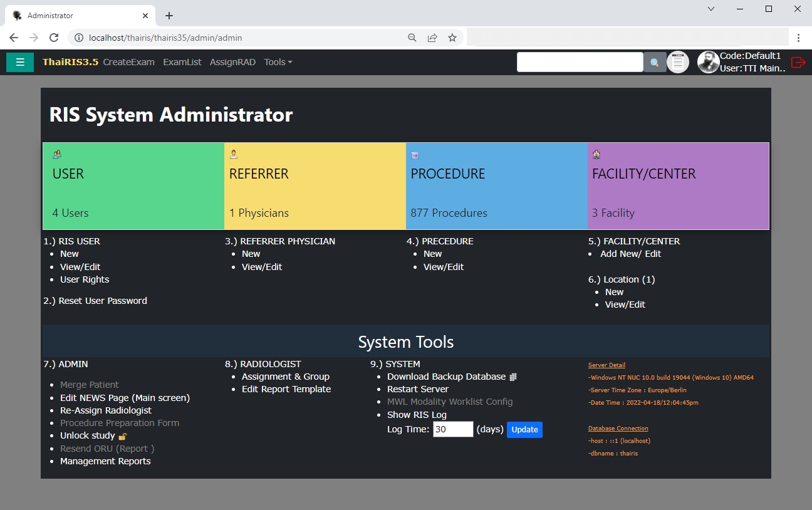This screenshot has height=510, width=812.
Task: Open the document list icon
Action: point(678,62)
